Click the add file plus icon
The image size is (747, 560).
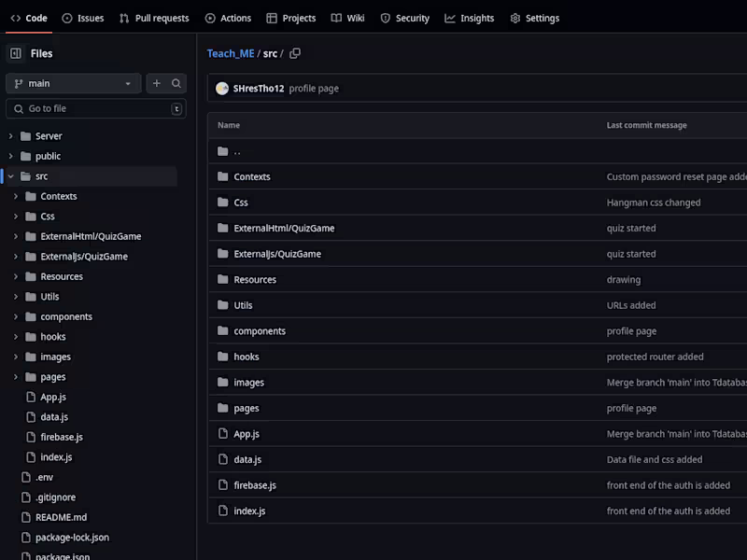coord(156,83)
